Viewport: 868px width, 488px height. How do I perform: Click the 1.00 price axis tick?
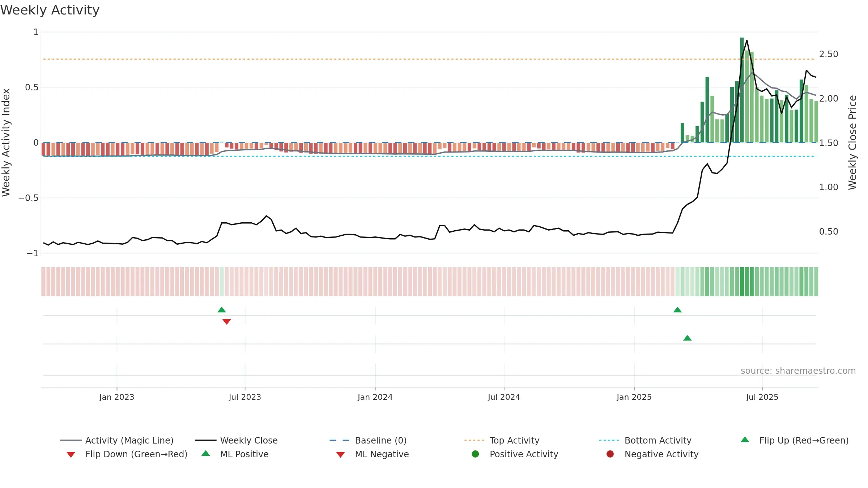click(x=829, y=187)
